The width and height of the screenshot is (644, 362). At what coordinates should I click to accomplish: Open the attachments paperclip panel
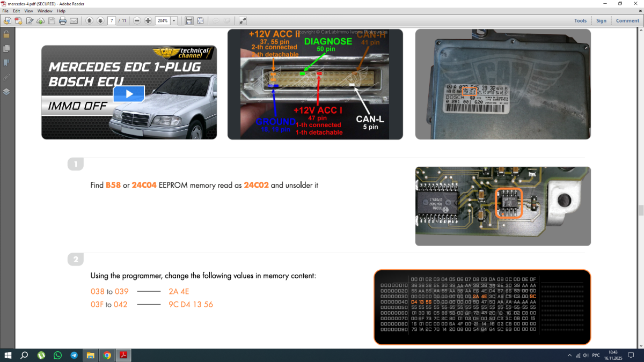tap(6, 77)
